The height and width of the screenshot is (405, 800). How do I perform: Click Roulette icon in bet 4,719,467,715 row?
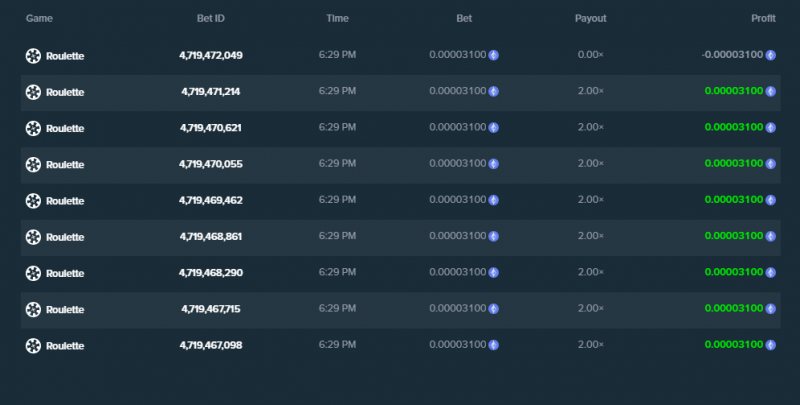[x=33, y=309]
